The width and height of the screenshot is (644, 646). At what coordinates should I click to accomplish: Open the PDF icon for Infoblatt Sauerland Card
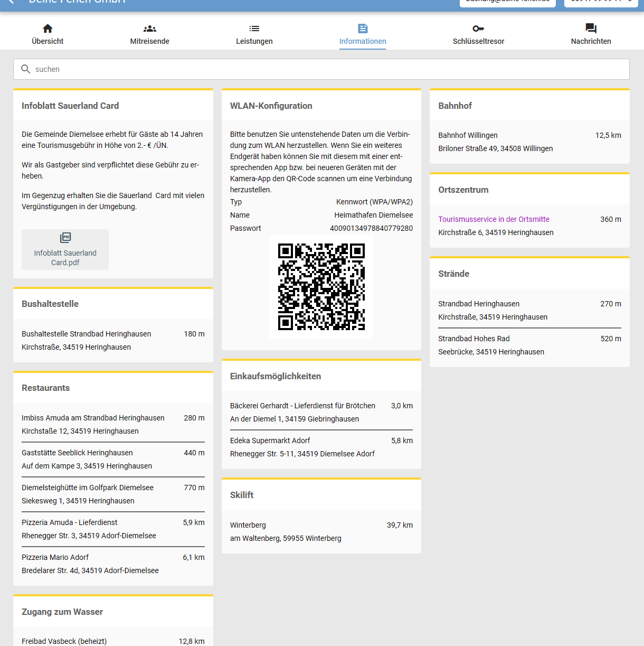point(65,238)
